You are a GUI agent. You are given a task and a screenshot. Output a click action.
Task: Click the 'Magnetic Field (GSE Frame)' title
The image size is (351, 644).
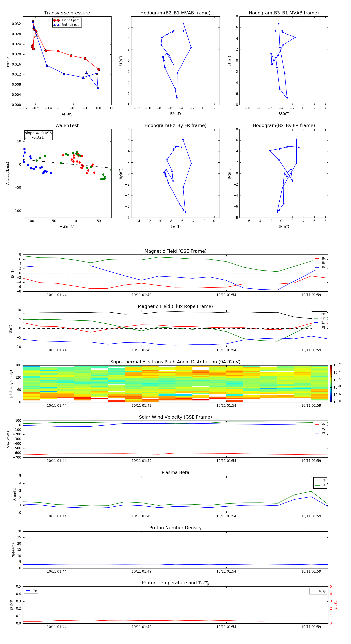point(175,251)
